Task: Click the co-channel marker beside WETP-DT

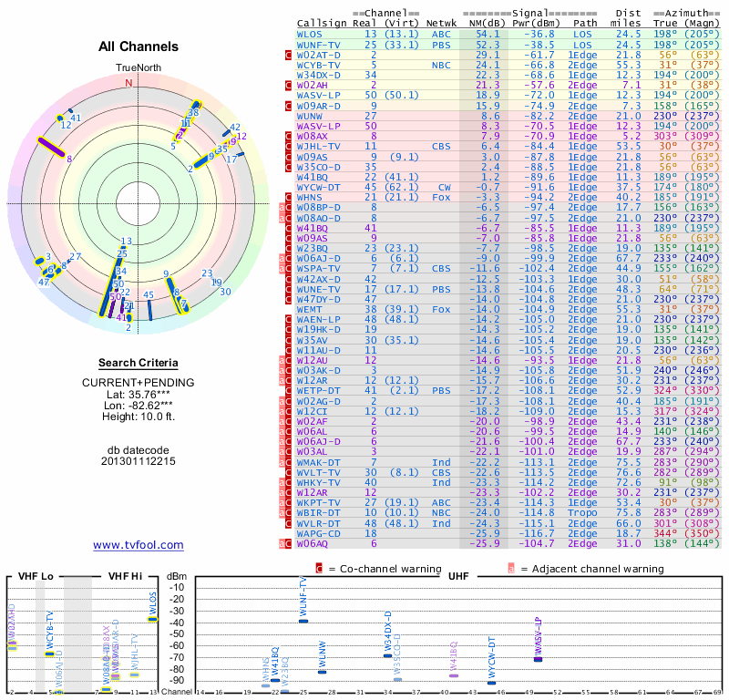Action: (x=288, y=391)
